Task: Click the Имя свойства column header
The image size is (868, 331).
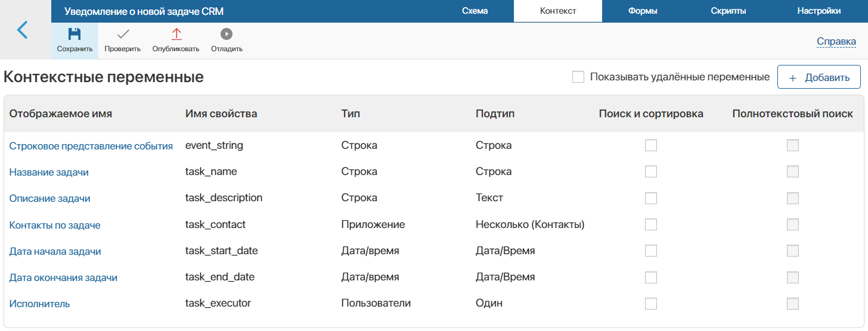Action: coord(221,114)
